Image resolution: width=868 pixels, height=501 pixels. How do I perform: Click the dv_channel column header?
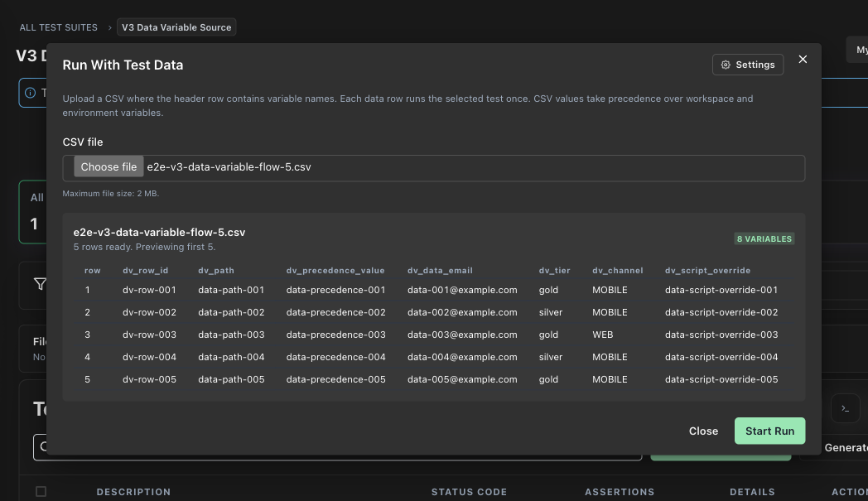(617, 270)
